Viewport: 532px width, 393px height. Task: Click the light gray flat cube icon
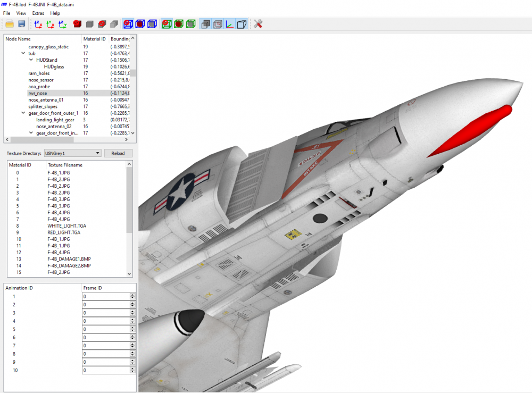(x=114, y=24)
